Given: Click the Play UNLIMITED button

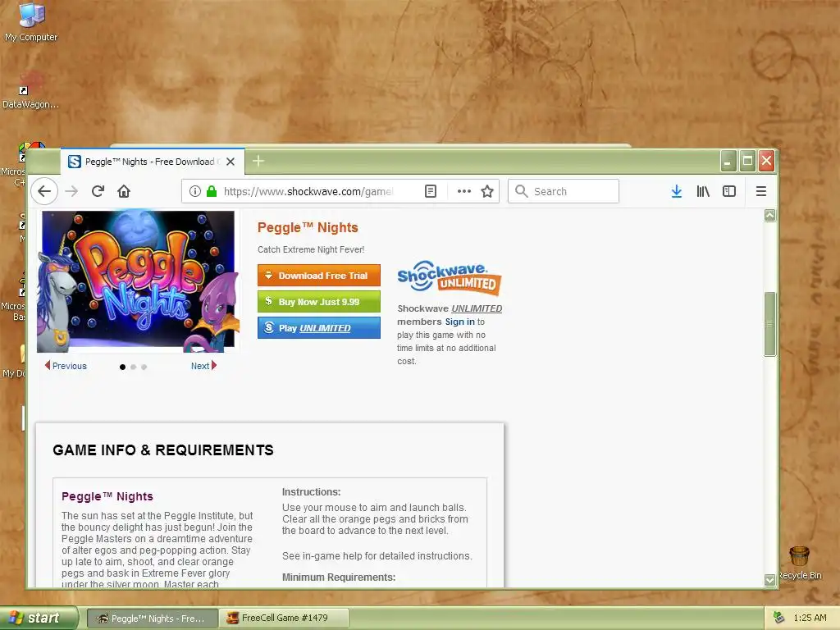Looking at the screenshot, I should click(319, 328).
